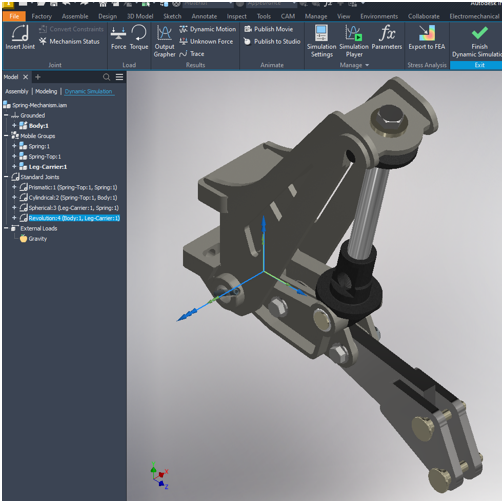Activate Dynamic Motion
The image size is (502, 504).
point(207,29)
